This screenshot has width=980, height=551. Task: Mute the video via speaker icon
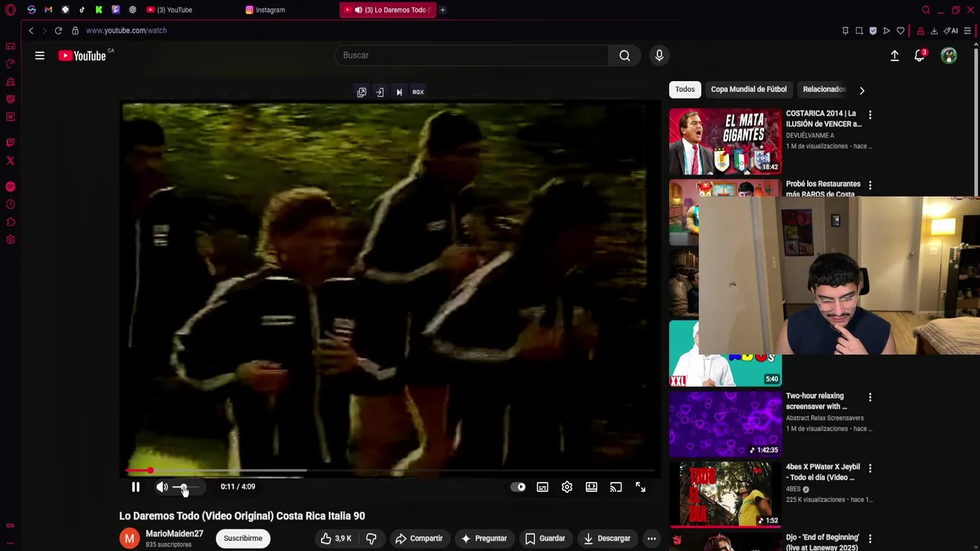tap(162, 487)
